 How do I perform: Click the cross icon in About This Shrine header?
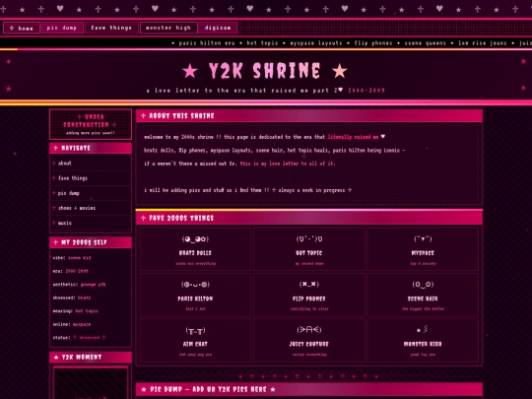point(143,116)
